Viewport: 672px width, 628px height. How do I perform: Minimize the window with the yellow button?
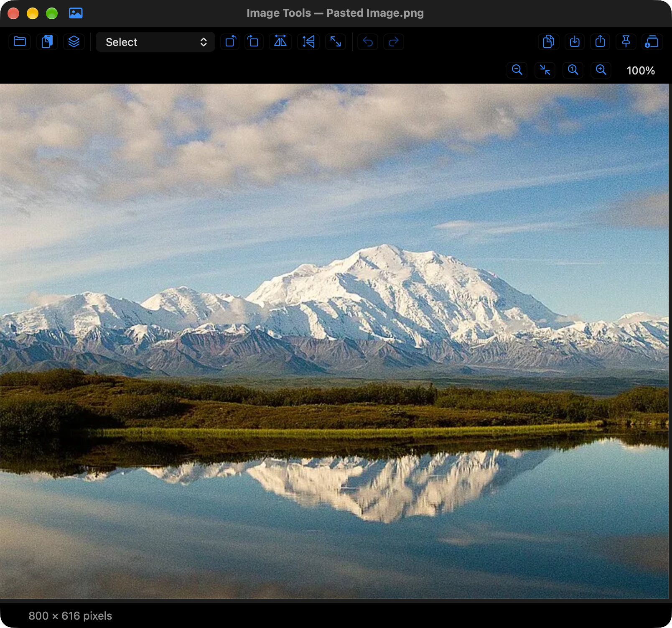coord(33,13)
